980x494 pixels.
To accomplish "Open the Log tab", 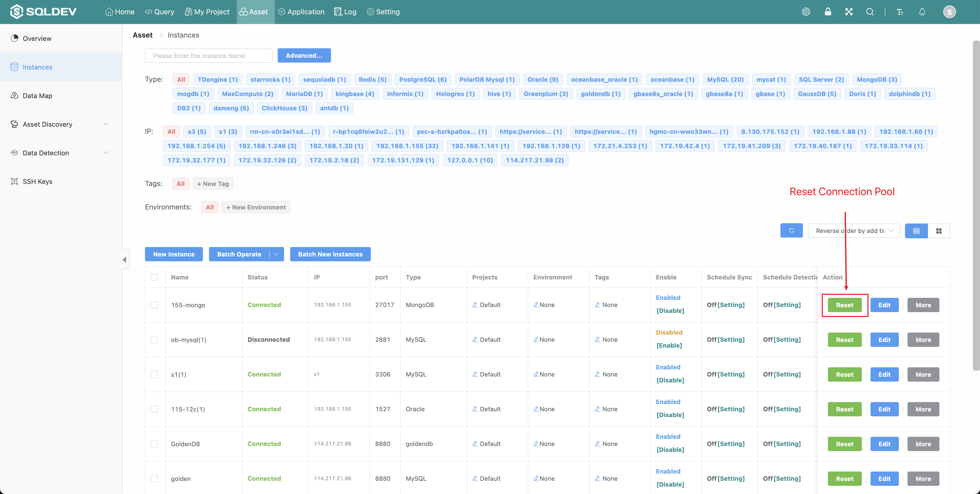I will (345, 12).
